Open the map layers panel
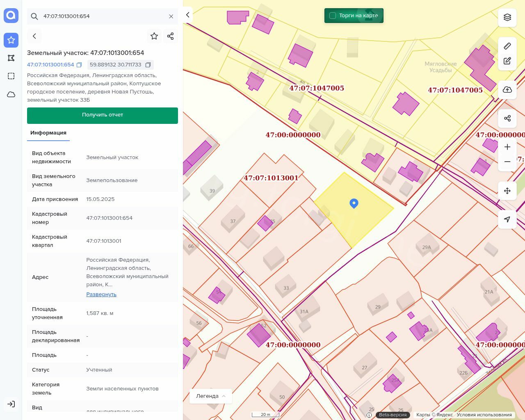Viewport: 525px width, 420px height. click(x=507, y=17)
